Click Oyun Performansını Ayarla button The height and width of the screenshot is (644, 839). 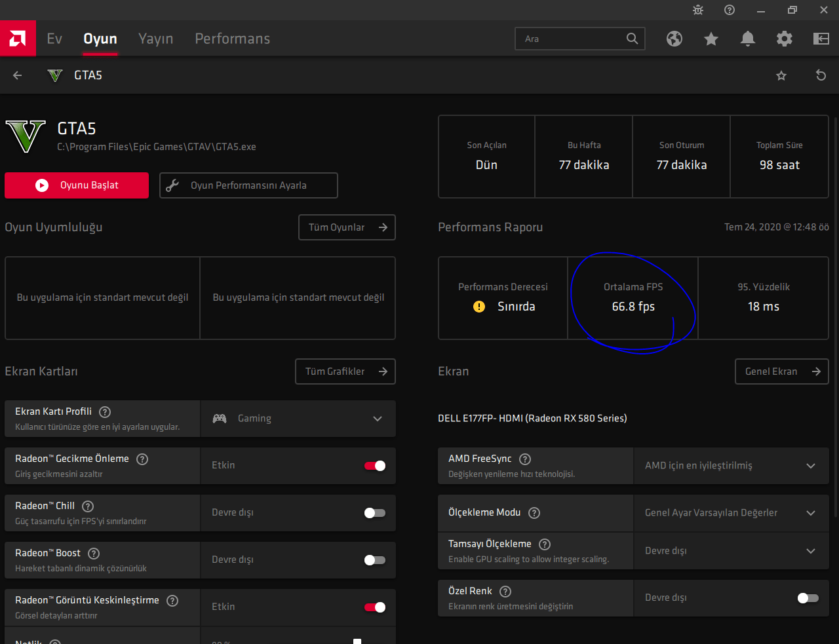click(x=248, y=185)
